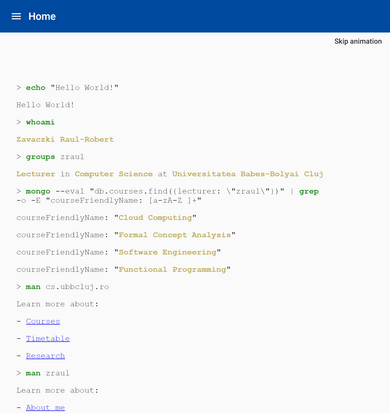Viewport: 390px width, 414px height.
Task: Click the man cs.ubbcluj.ro command
Action: click(x=67, y=287)
